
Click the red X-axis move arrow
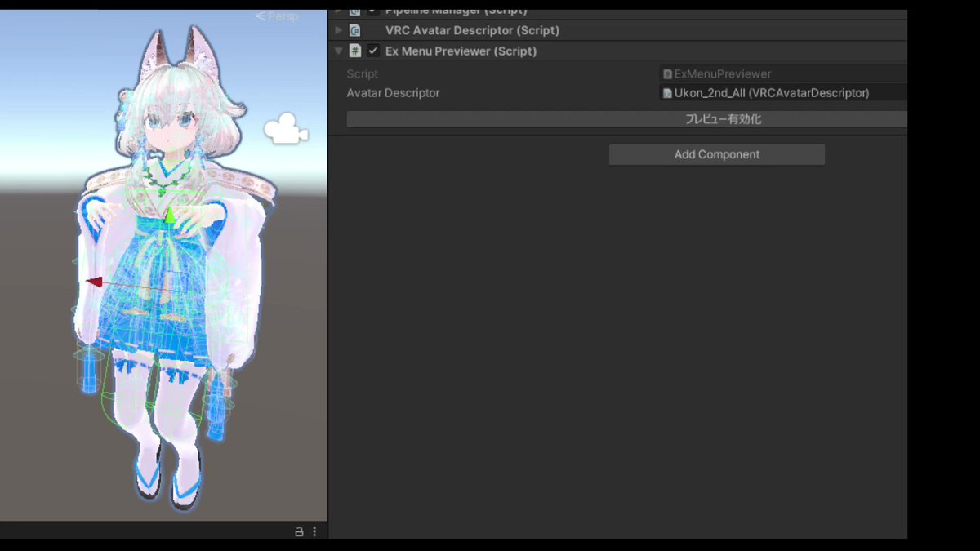pyautogui.click(x=94, y=282)
